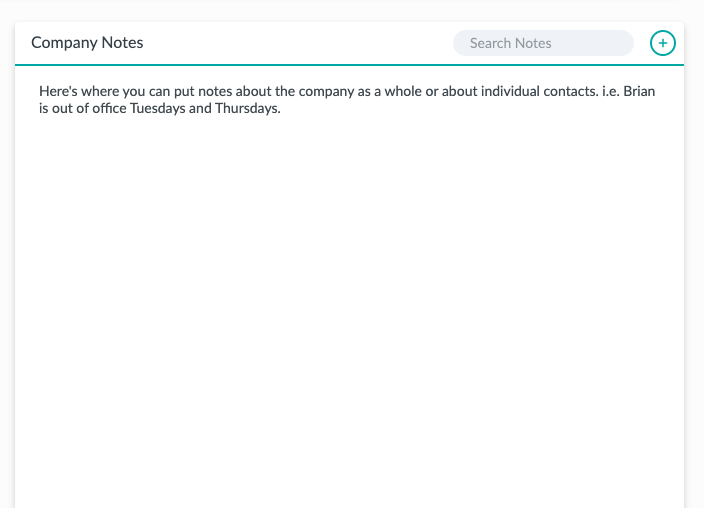
Task: Click the circled plus button beside search
Action: coord(663,43)
